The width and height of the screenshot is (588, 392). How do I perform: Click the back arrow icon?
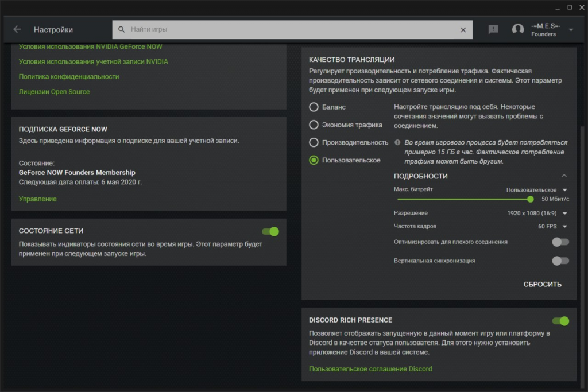[17, 29]
